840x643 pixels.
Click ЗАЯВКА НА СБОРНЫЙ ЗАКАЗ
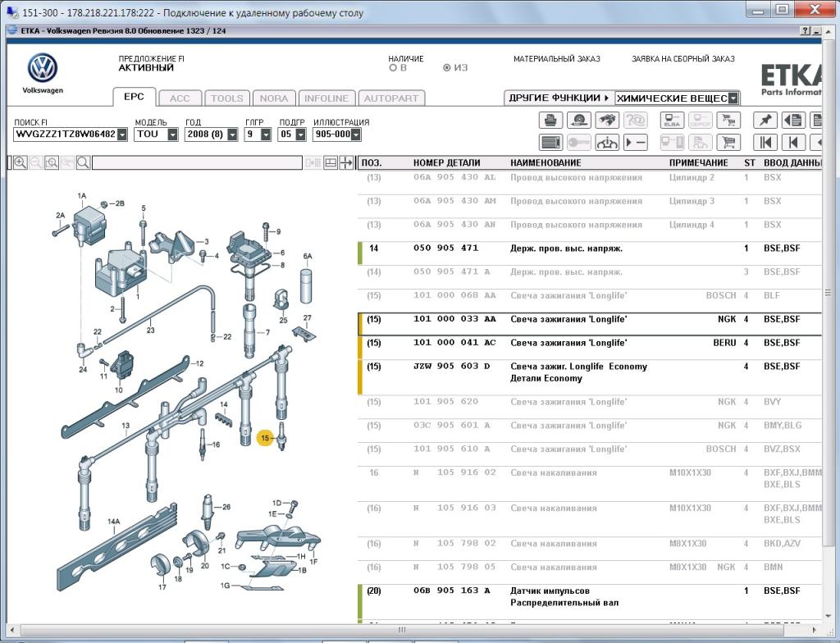[x=683, y=59]
